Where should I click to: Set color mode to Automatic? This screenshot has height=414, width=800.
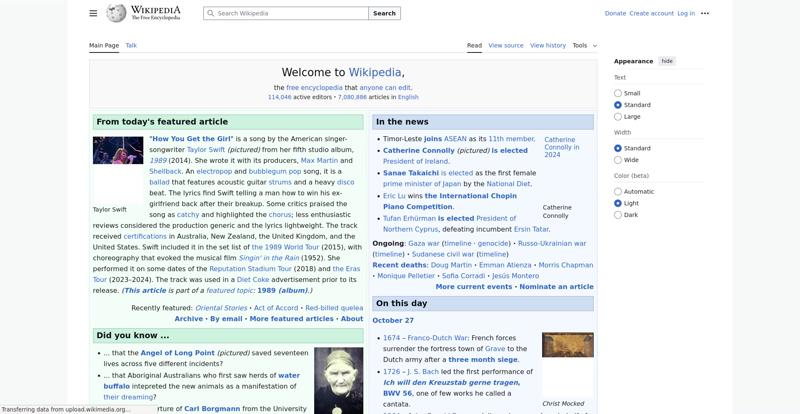(618, 192)
